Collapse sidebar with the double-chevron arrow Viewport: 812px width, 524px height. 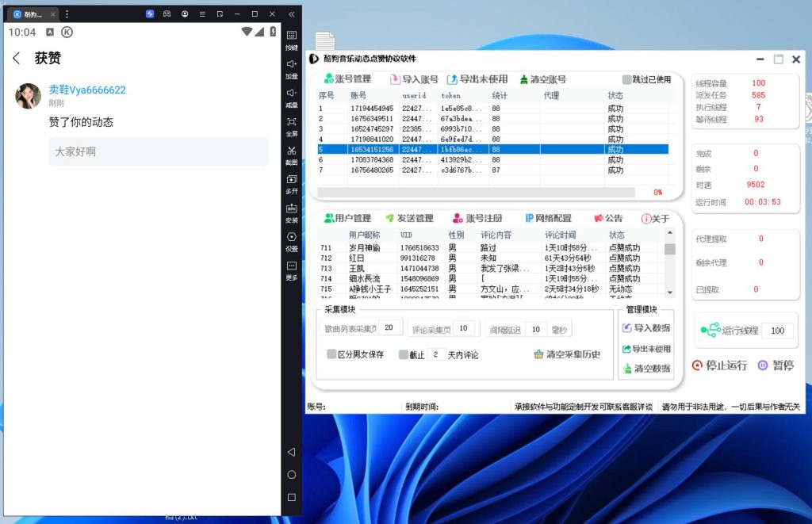pyautogui.click(x=291, y=14)
